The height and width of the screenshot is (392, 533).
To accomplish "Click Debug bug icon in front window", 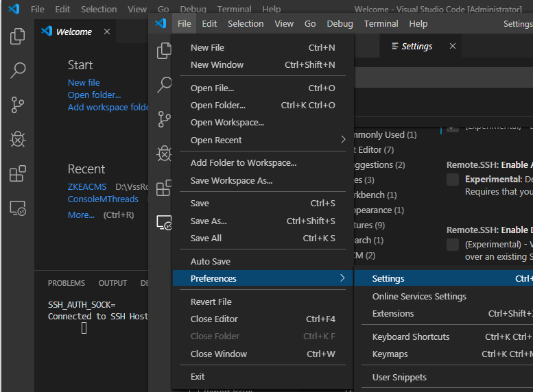I will [164, 154].
